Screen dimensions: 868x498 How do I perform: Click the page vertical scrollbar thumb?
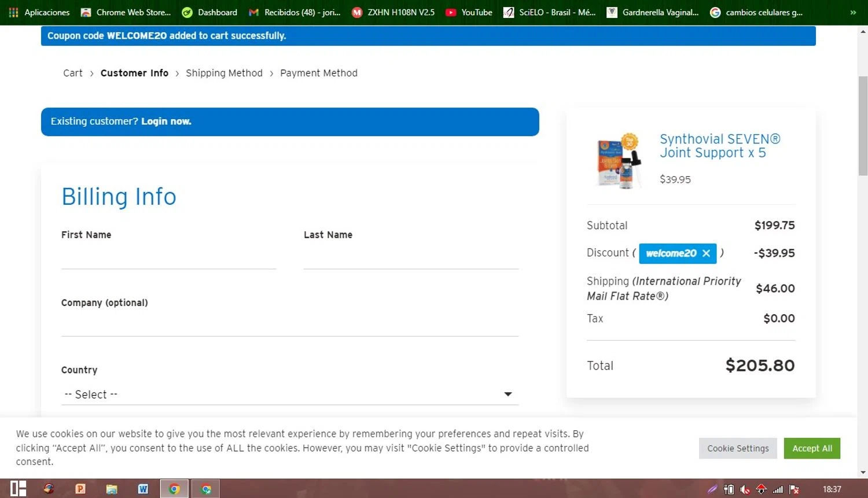pos(863,125)
